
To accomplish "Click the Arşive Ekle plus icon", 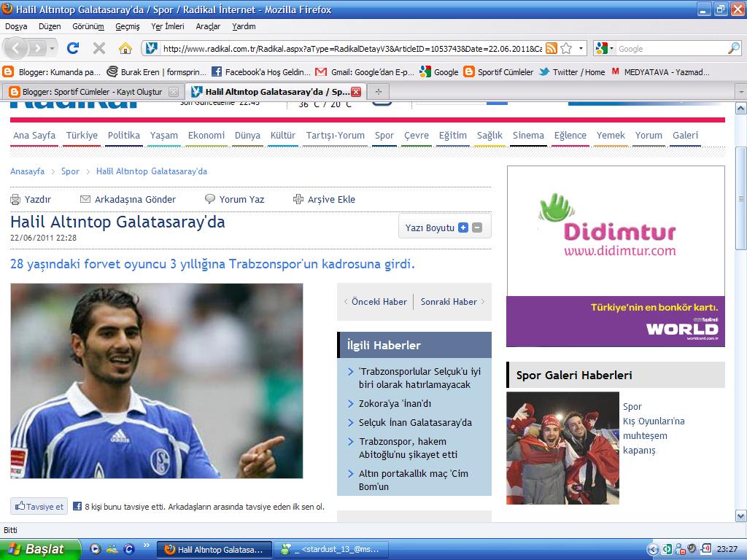I will (x=298, y=199).
